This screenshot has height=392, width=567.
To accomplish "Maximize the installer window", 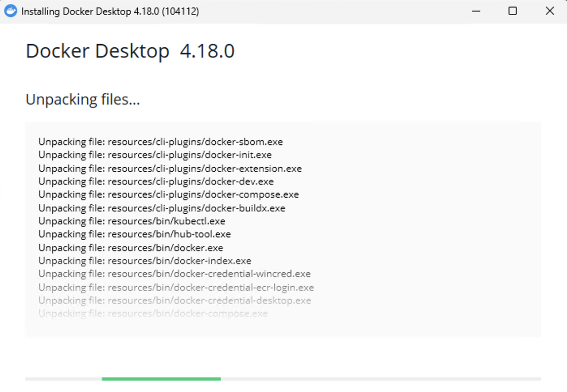I will coord(513,11).
